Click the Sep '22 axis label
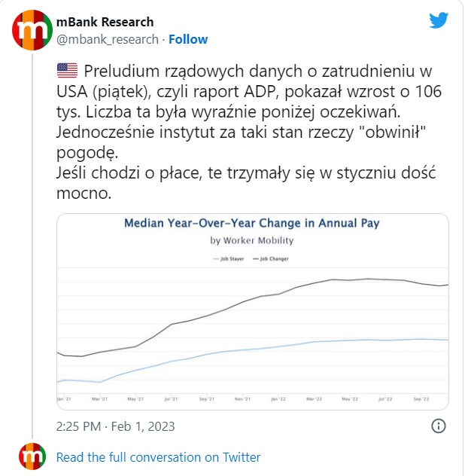This screenshot has width=468, height=476. coord(421,399)
